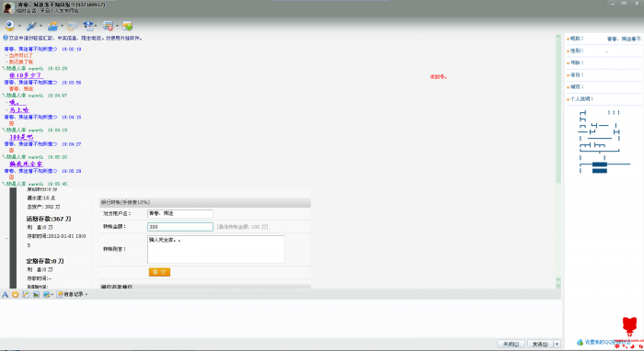Click the 关闭 close chat button
This screenshot has width=644, height=351.
tap(511, 344)
